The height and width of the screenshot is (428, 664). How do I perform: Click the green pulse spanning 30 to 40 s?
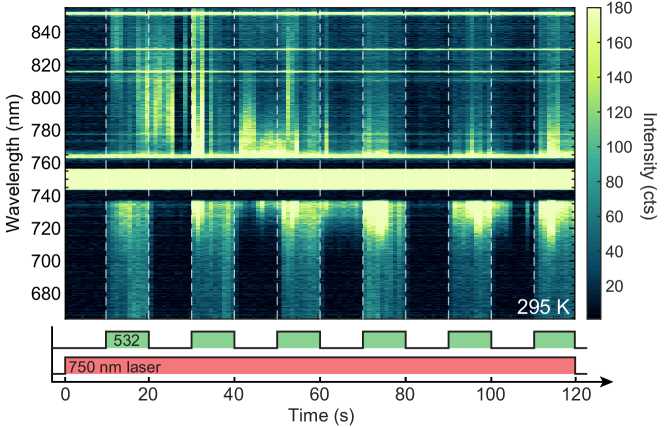[213, 340]
